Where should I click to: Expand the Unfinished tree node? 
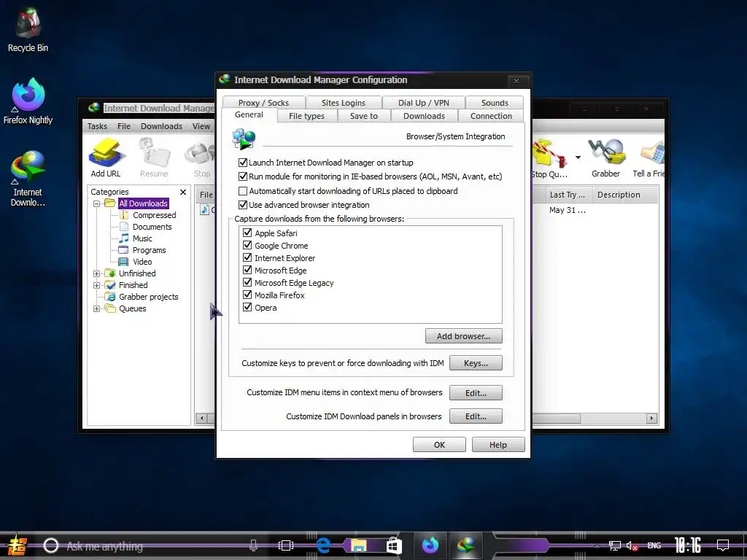(x=97, y=273)
